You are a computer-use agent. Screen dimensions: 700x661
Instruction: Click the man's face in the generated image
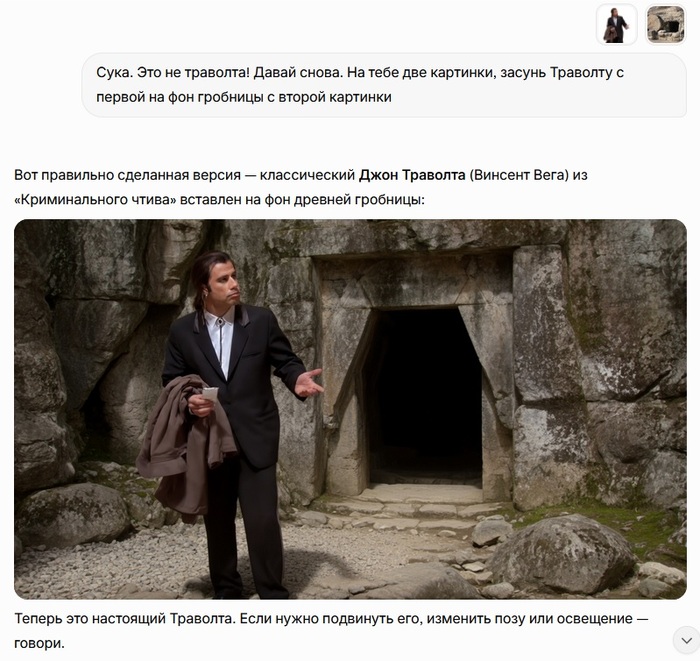[x=224, y=286]
